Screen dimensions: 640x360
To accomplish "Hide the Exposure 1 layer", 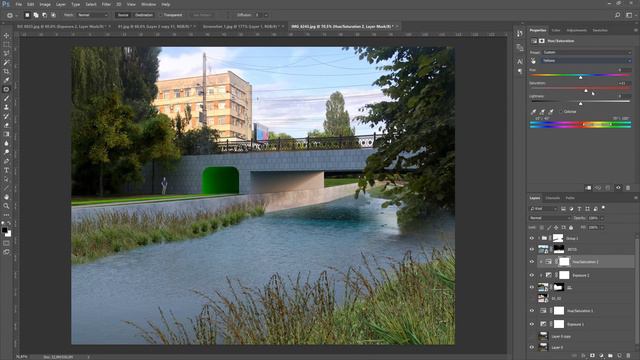I will pos(532,324).
